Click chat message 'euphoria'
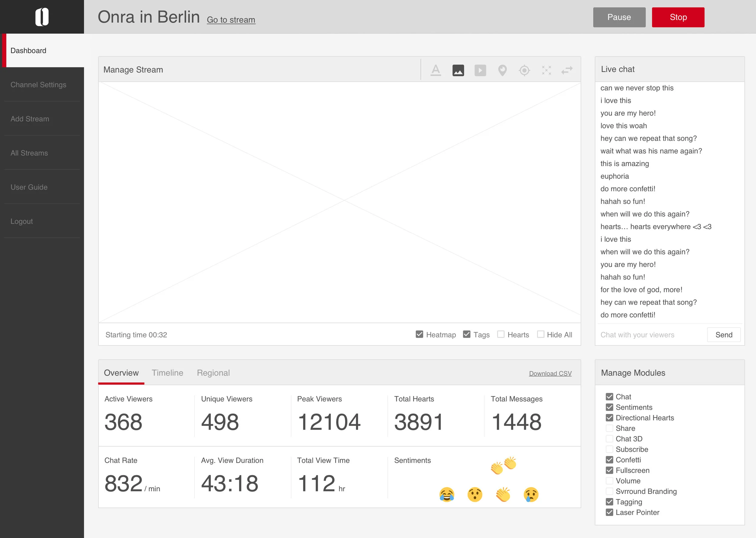 pyautogui.click(x=615, y=176)
